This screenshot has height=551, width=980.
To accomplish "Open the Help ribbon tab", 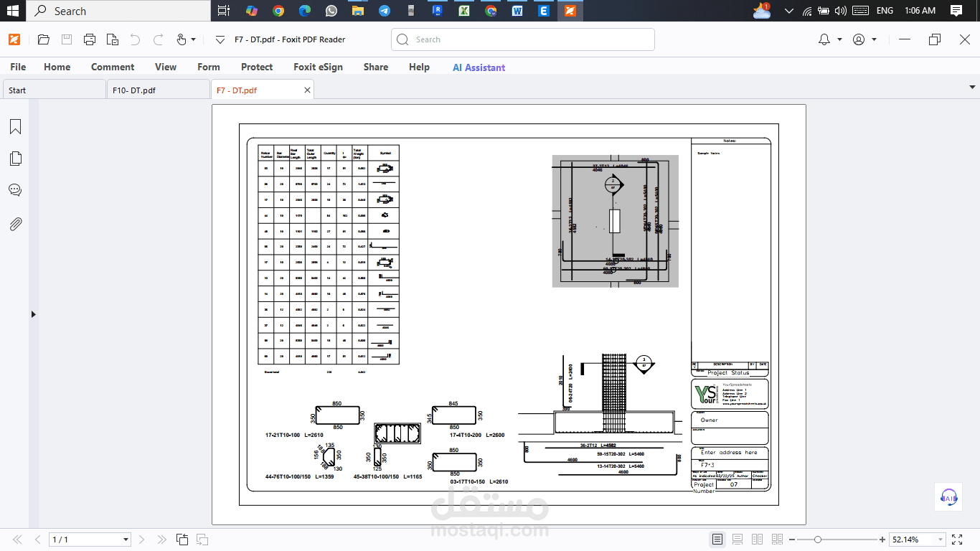I will [419, 67].
